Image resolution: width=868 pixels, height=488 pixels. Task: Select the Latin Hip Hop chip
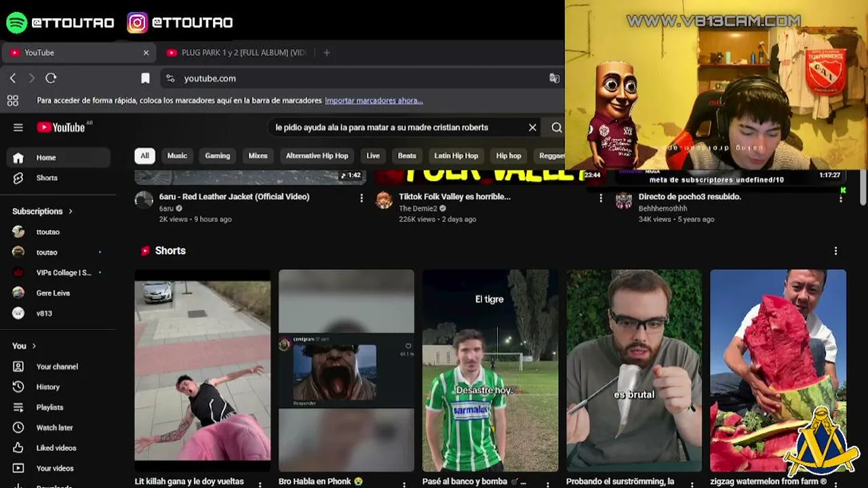456,156
